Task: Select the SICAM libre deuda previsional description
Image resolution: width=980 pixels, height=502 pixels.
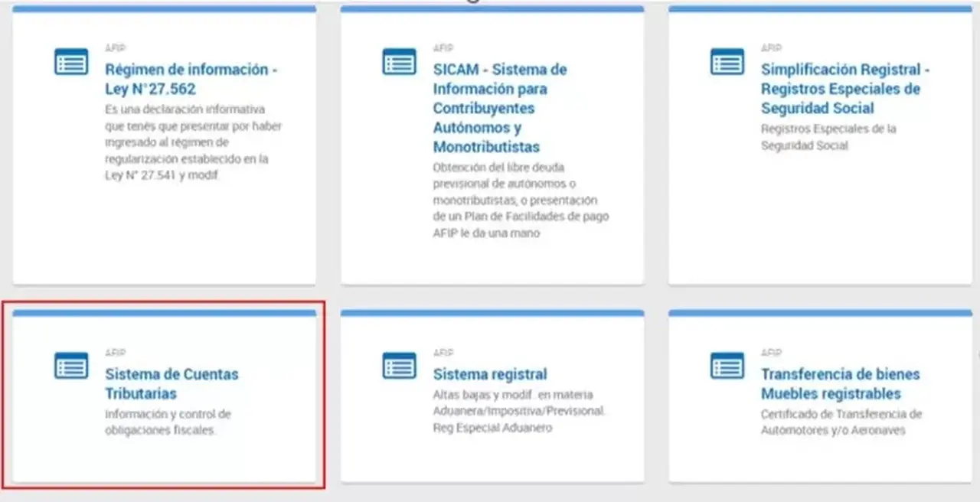Action: tap(521, 200)
